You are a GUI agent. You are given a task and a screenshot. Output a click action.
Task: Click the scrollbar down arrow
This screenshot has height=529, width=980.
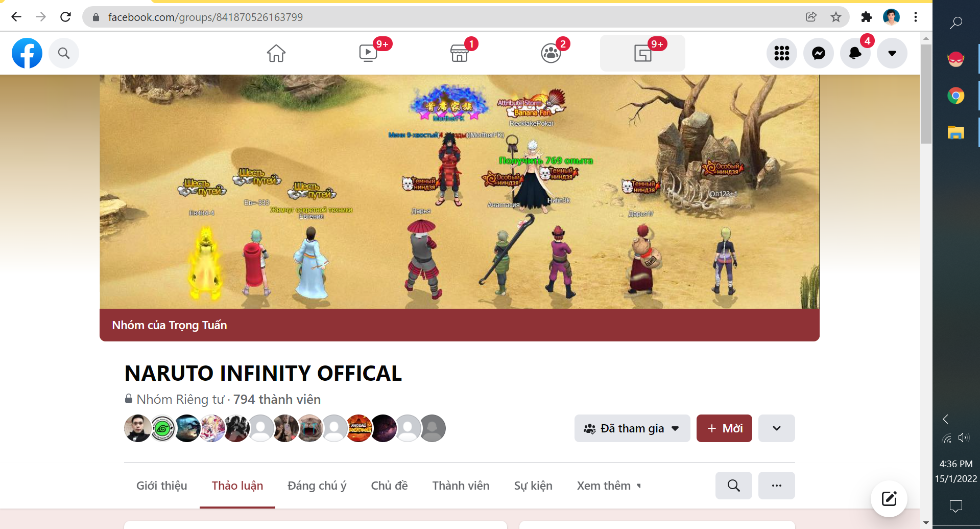(x=926, y=523)
